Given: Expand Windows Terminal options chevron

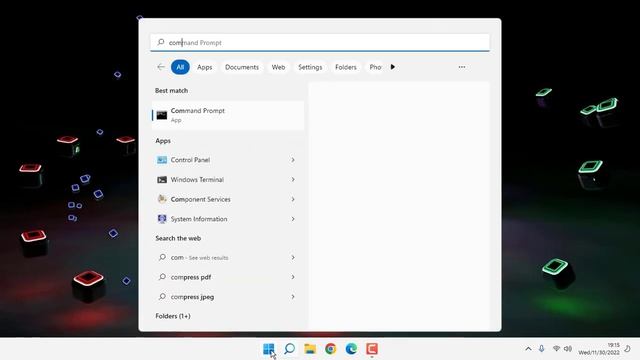Looking at the screenshot, I should (x=293, y=180).
